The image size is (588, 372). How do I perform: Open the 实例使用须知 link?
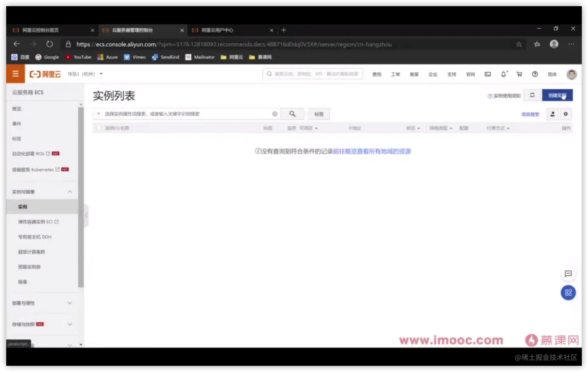pyautogui.click(x=504, y=96)
